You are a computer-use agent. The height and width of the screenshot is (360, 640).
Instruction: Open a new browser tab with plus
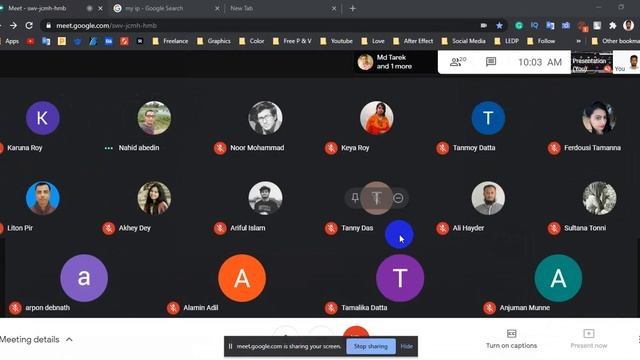353,8
